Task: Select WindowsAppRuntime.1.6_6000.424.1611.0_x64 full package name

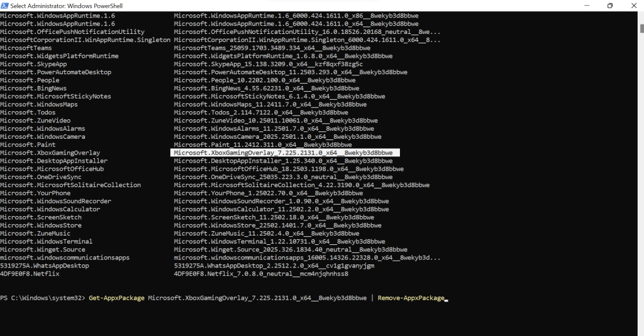Action: [x=296, y=24]
